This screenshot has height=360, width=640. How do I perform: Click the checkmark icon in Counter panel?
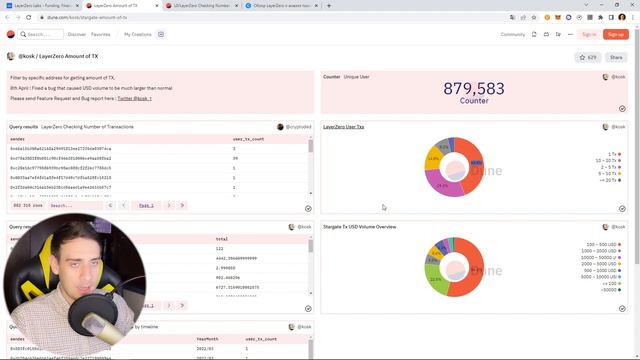coord(622,109)
